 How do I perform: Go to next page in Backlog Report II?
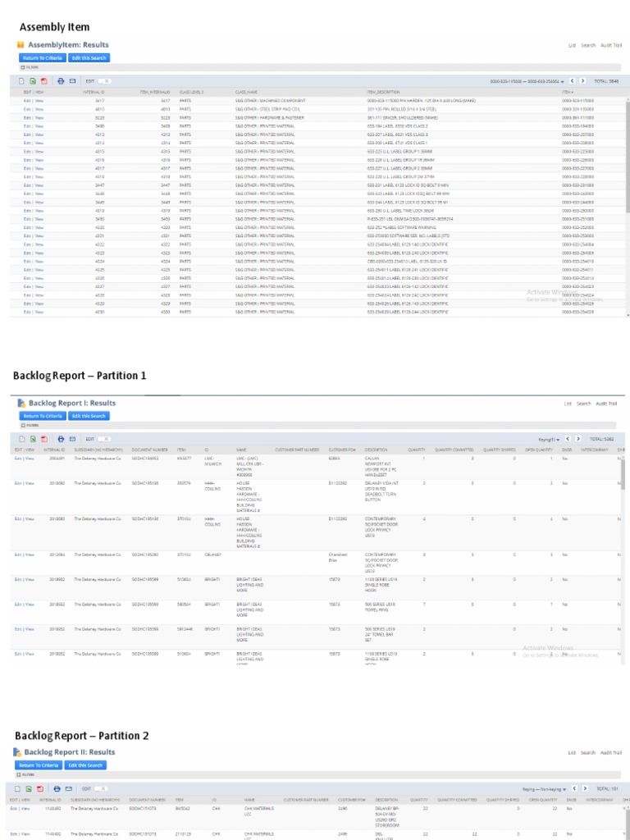(586, 788)
